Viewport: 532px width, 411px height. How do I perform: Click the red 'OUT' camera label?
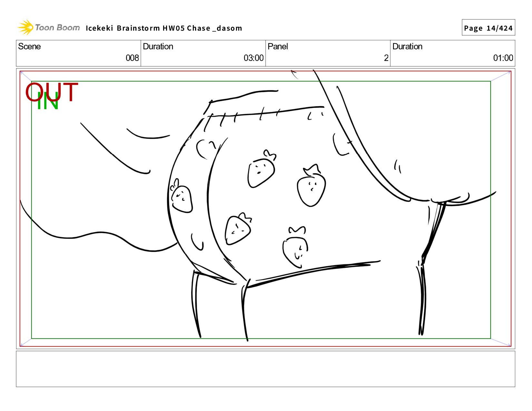[x=52, y=92]
